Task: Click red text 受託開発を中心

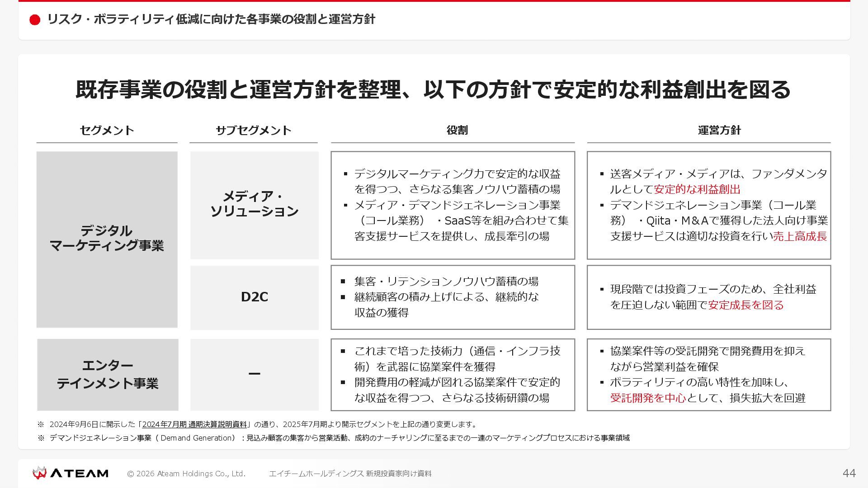Action: tap(648, 398)
